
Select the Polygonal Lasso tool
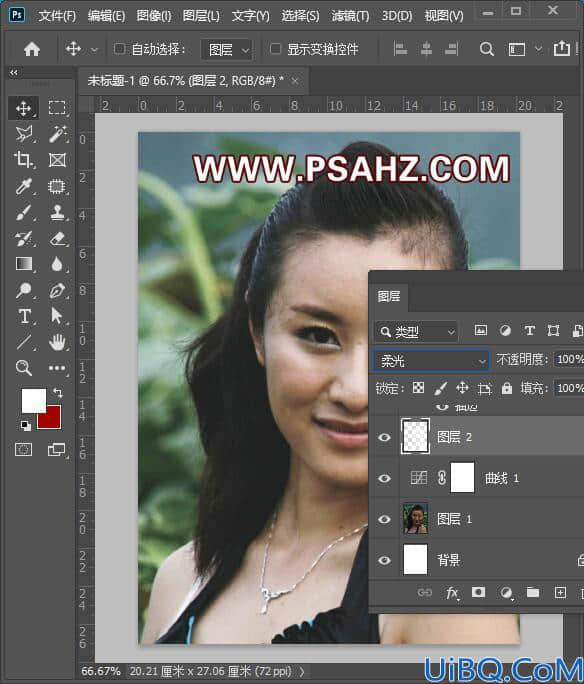tap(24, 134)
